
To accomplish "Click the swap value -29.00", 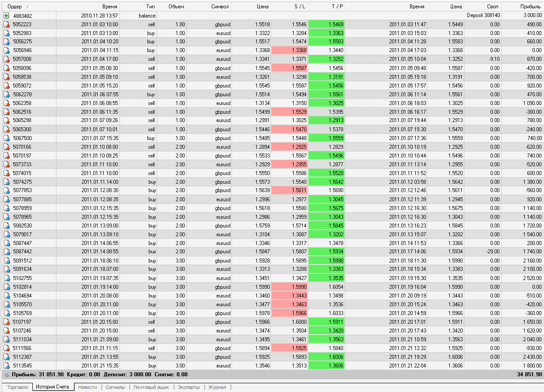I will tap(492, 252).
